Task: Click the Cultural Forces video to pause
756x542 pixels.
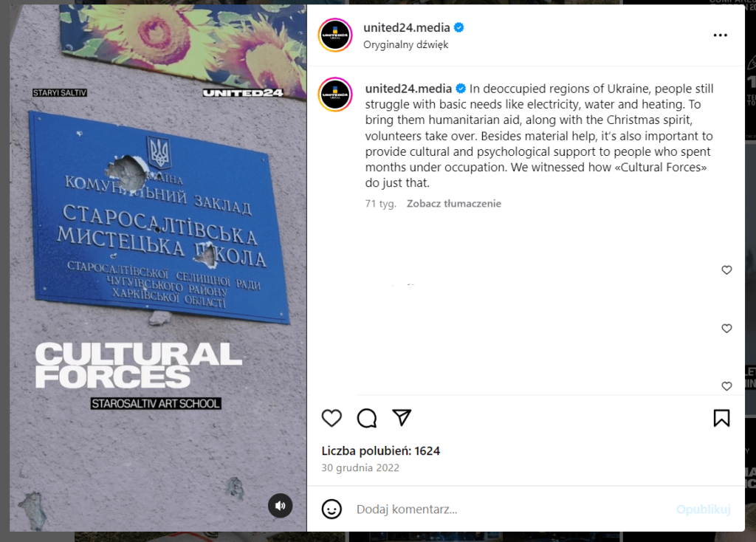Action: (158, 268)
